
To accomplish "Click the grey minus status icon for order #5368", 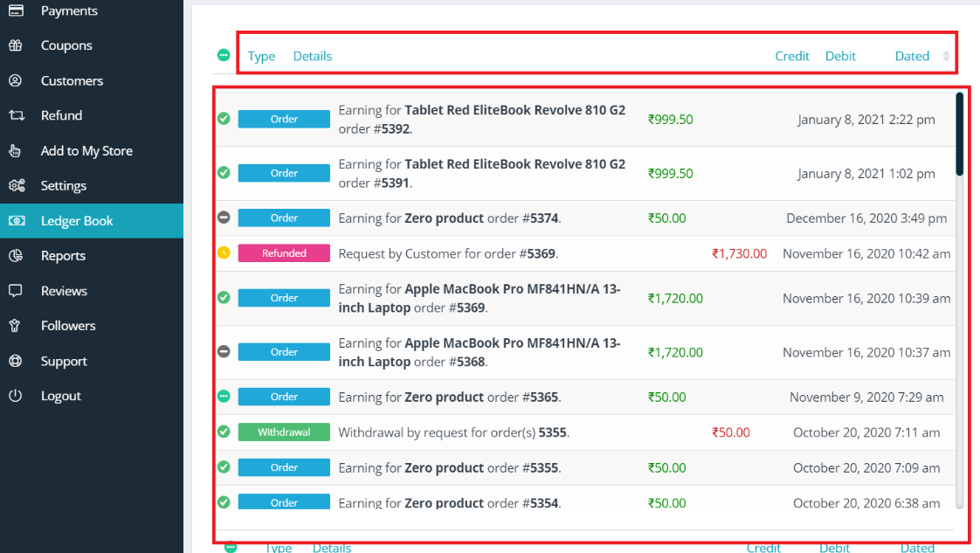I will (x=224, y=351).
